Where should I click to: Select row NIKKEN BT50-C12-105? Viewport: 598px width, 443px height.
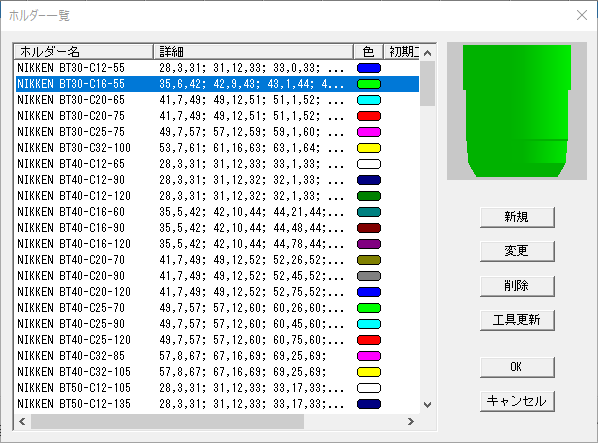tap(217, 388)
